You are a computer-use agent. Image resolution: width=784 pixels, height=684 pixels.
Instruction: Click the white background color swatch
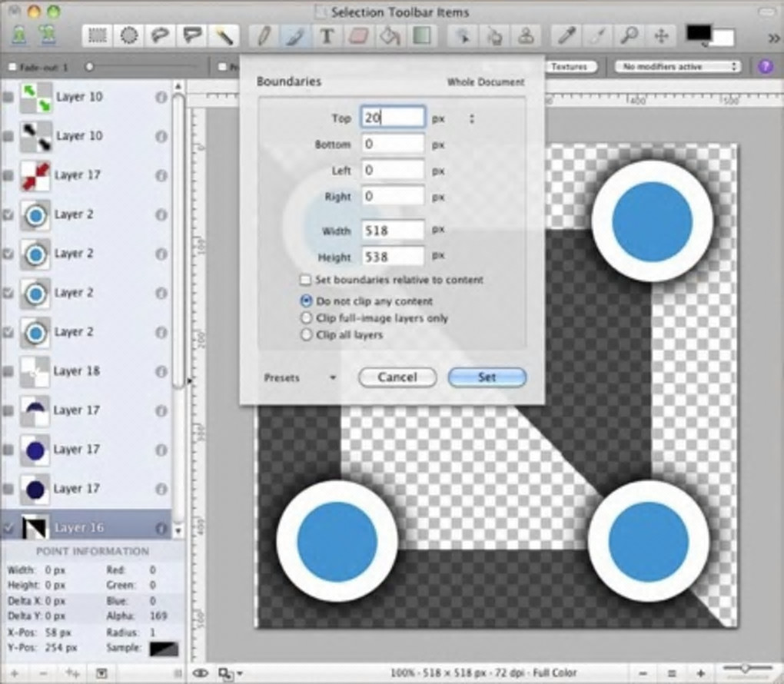723,38
